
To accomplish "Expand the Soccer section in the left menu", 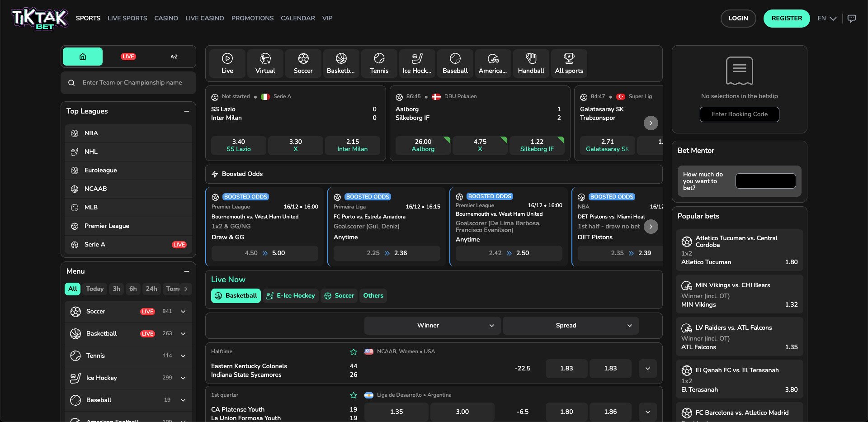I will [x=183, y=311].
